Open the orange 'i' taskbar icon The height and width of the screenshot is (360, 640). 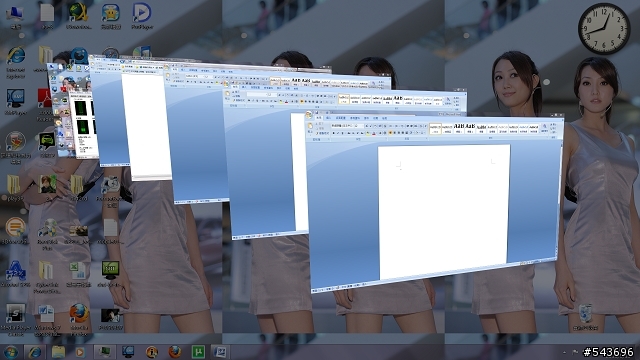pos(152,352)
